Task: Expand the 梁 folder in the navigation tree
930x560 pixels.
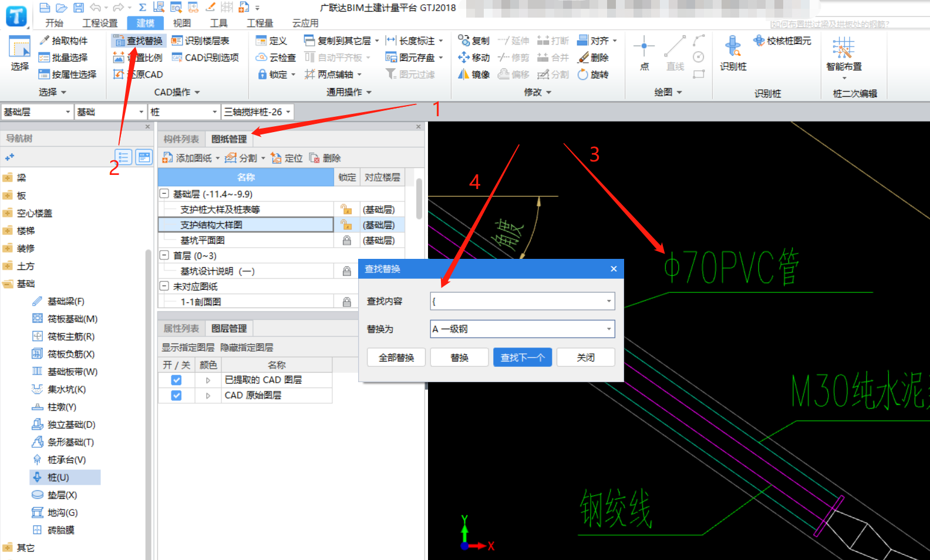Action: pos(8,178)
